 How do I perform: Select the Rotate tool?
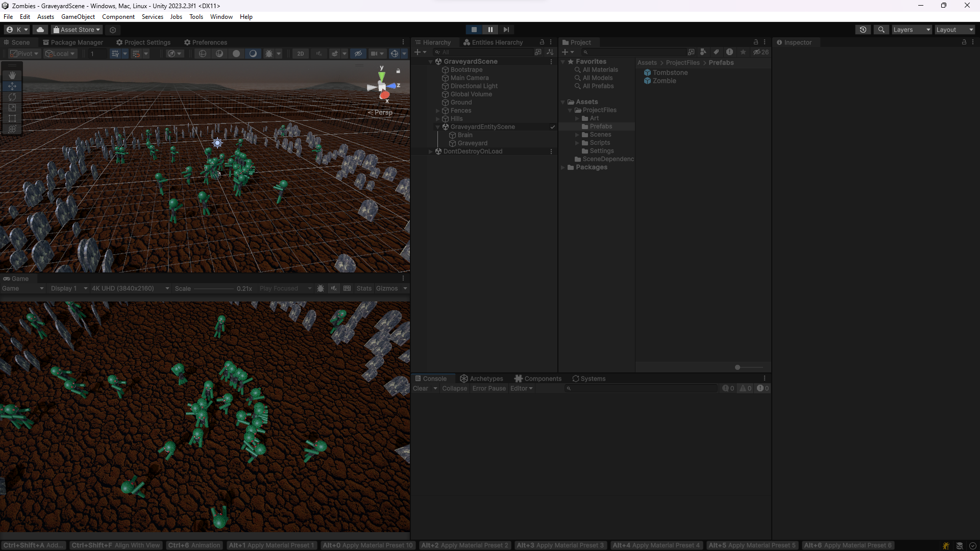click(12, 97)
